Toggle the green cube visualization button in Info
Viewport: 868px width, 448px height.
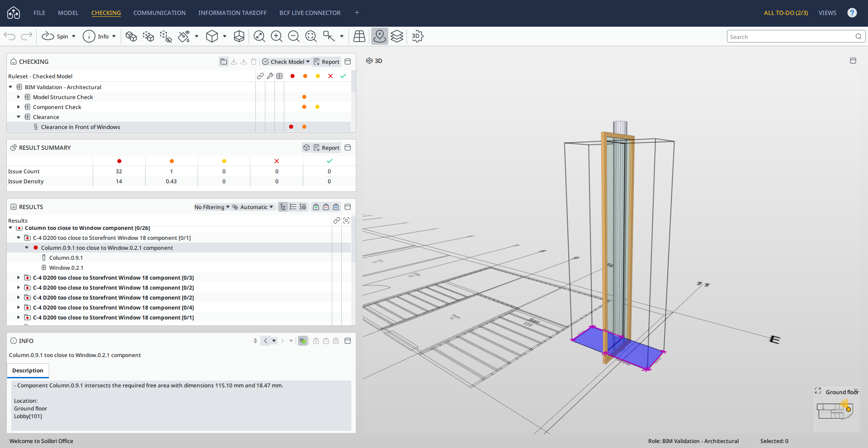pyautogui.click(x=303, y=341)
